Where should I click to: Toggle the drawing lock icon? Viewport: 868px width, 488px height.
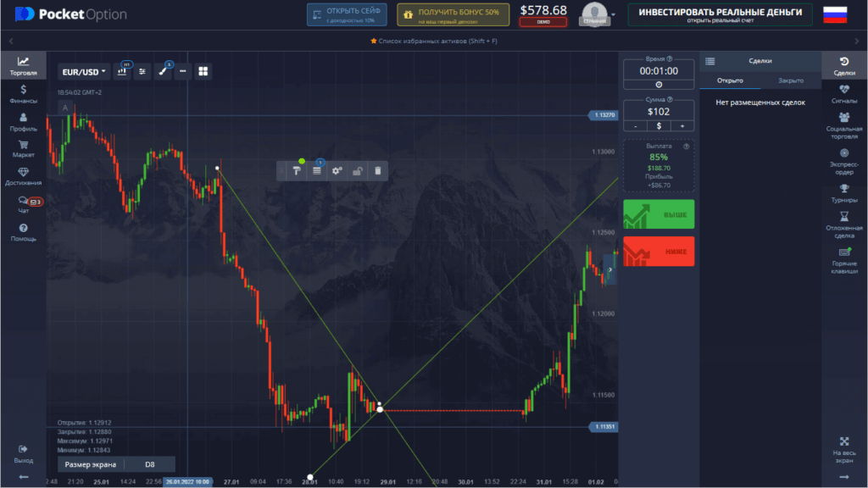click(x=358, y=171)
